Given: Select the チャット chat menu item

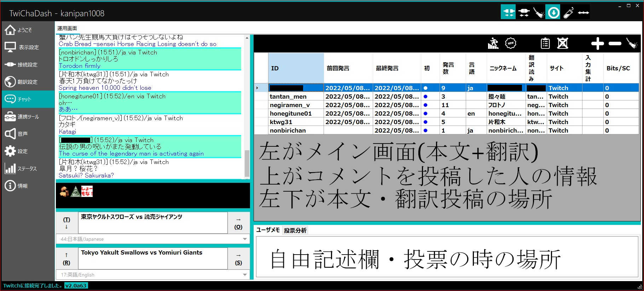Looking at the screenshot, I should point(28,99).
